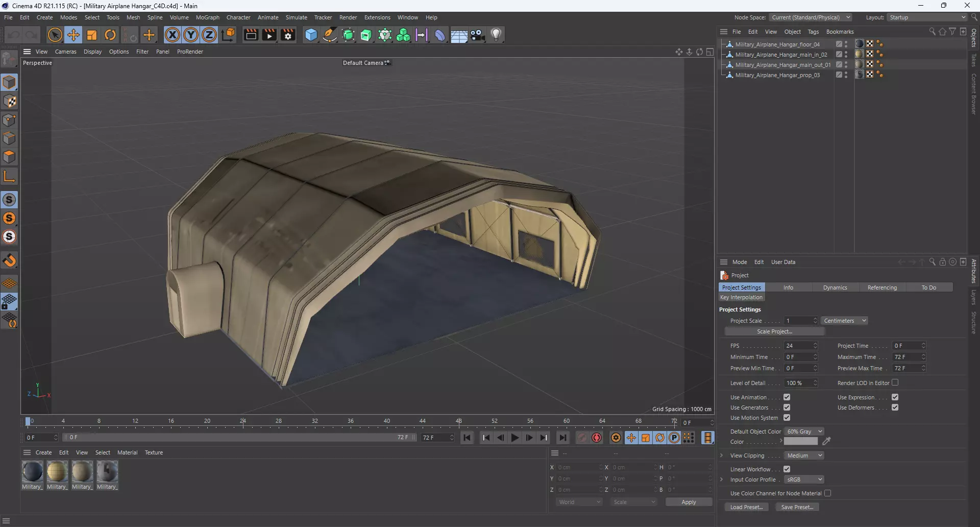Toggle the Use Generators checkbox

[787, 408]
